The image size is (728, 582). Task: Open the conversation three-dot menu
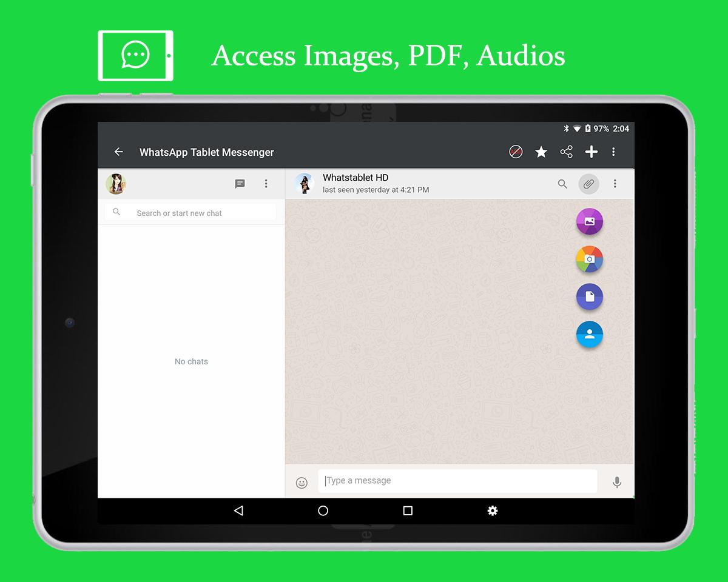pos(615,184)
